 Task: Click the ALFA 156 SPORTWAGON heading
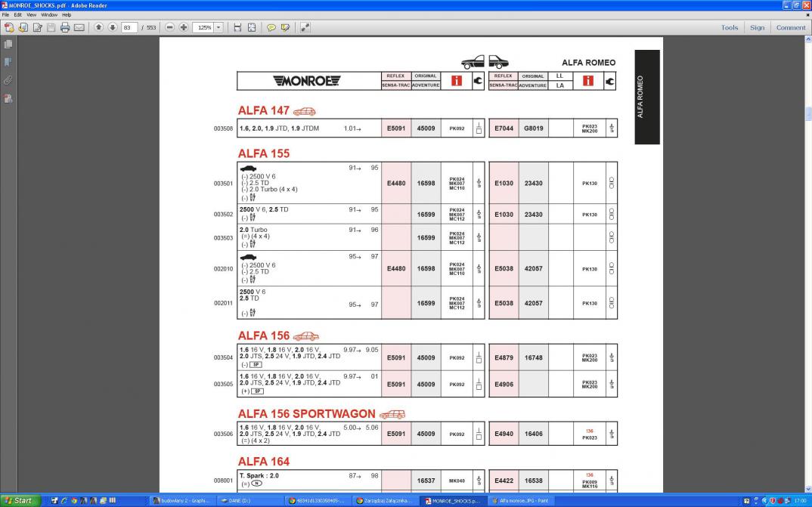(306, 414)
